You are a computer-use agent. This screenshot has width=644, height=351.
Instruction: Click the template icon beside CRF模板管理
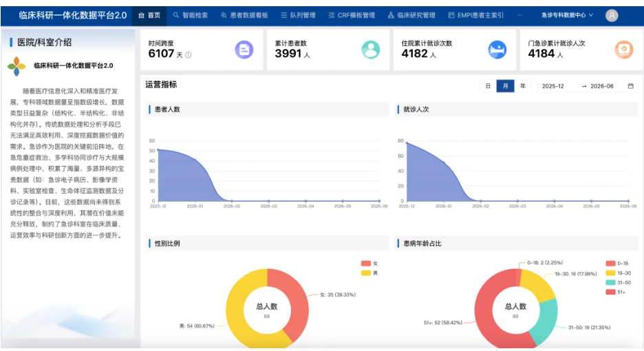point(332,15)
